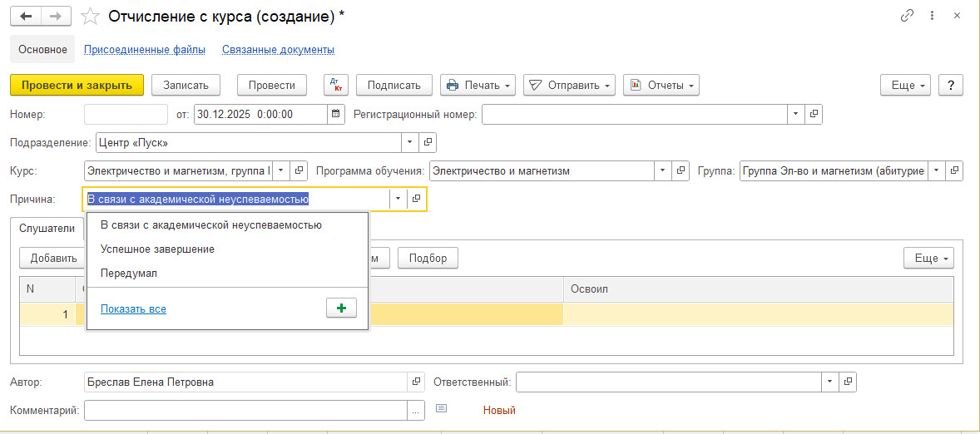This screenshot has height=434, width=980.
Task: Expand the Печать dropdown menu
Action: [x=478, y=85]
